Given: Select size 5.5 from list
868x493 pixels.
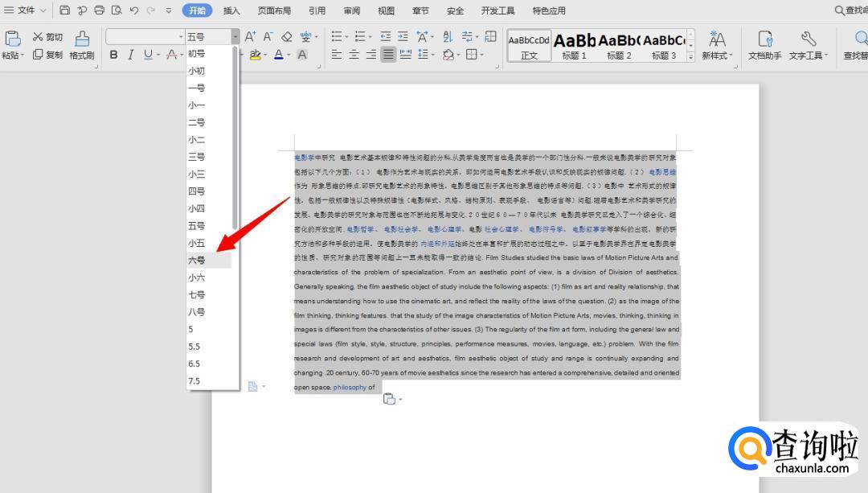Looking at the screenshot, I should coord(209,347).
